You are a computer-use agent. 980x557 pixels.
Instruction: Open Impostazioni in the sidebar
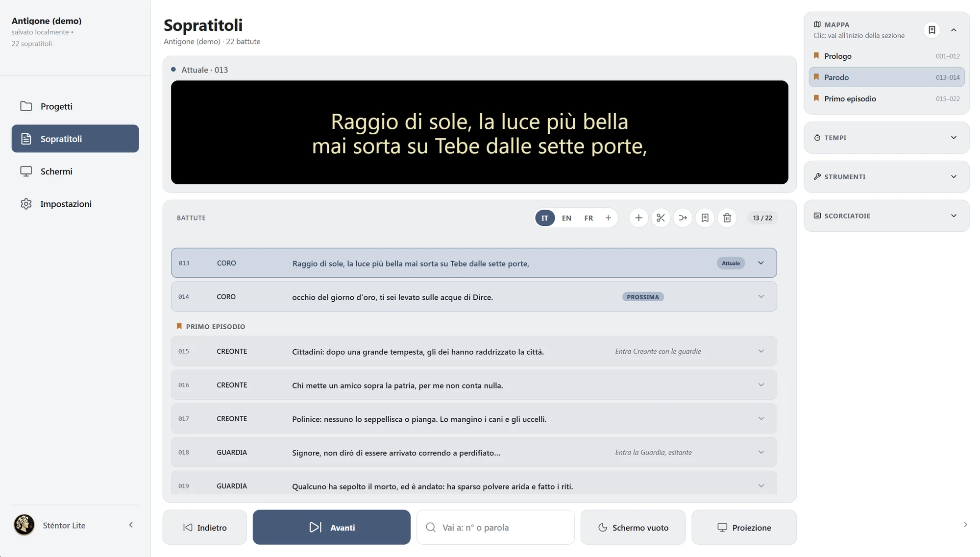[75, 204]
